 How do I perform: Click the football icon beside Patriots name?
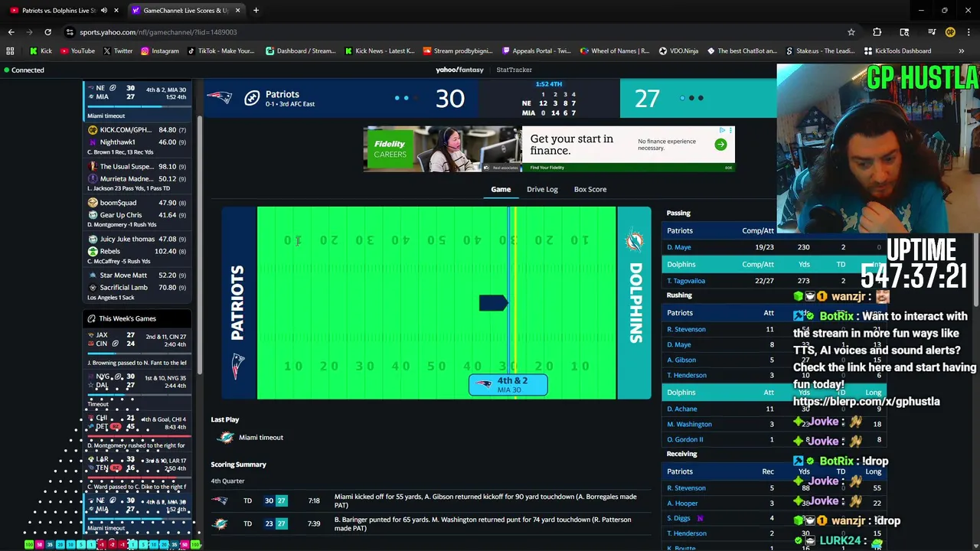252,98
